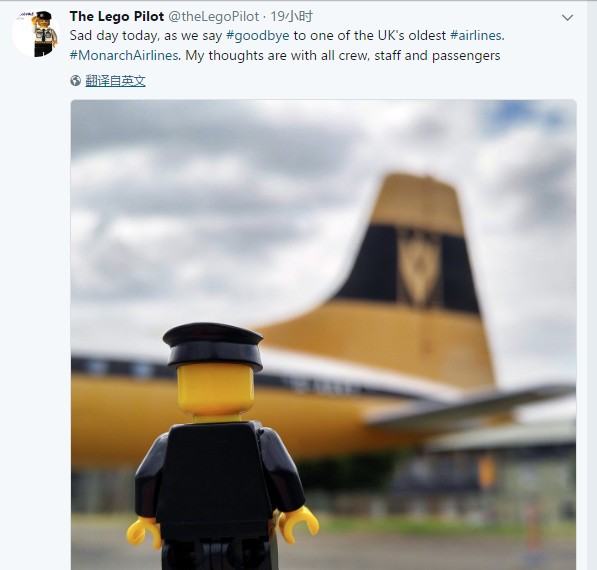Click the Lego figure's yellow head
The height and width of the screenshot is (570, 597).
tap(215, 390)
